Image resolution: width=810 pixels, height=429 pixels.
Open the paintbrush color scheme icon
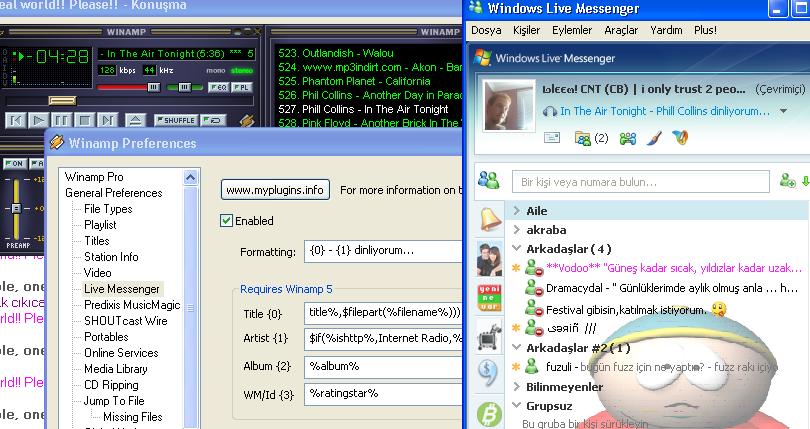[x=655, y=139]
